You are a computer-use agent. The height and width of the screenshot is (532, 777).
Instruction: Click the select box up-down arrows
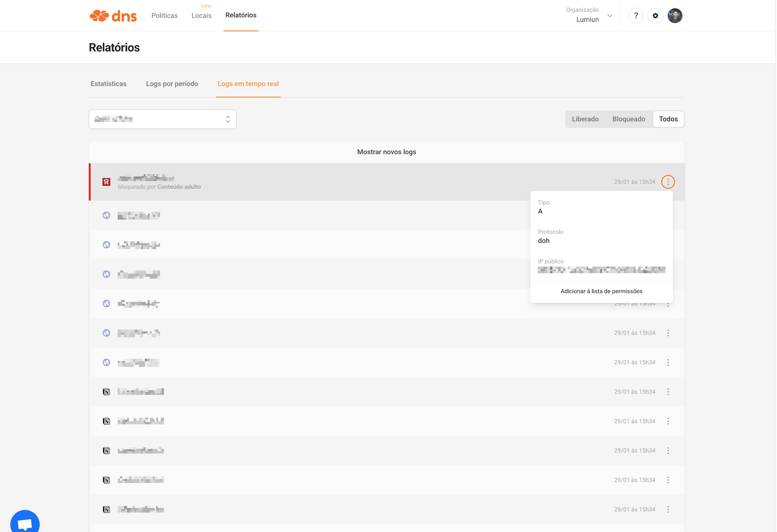pos(228,119)
